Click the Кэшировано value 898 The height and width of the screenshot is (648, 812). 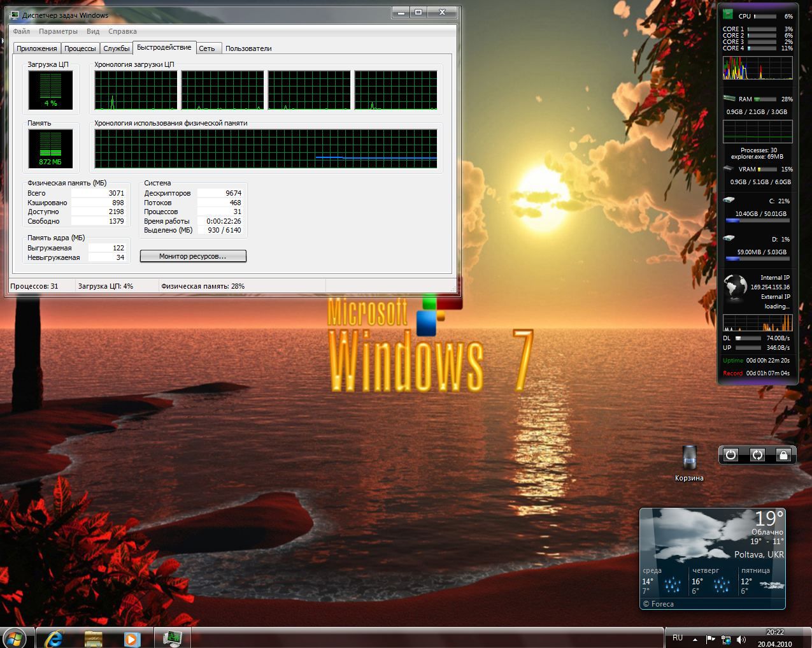click(x=118, y=203)
